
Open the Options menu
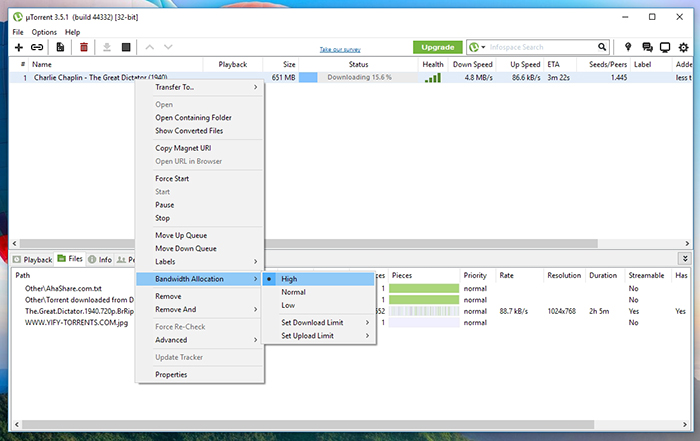44,32
